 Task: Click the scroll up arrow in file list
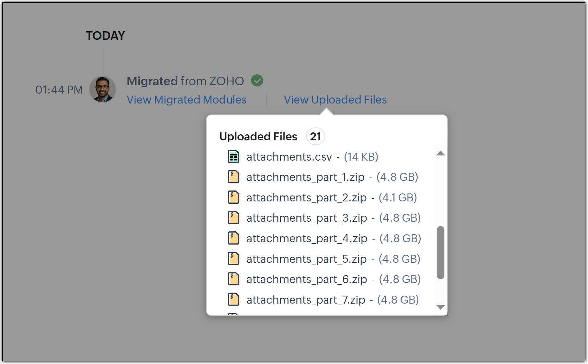441,153
